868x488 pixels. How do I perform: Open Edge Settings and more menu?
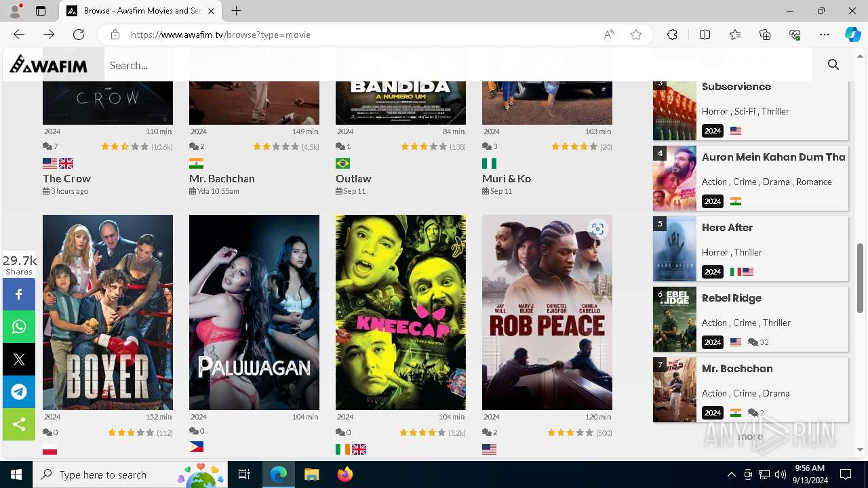point(825,35)
